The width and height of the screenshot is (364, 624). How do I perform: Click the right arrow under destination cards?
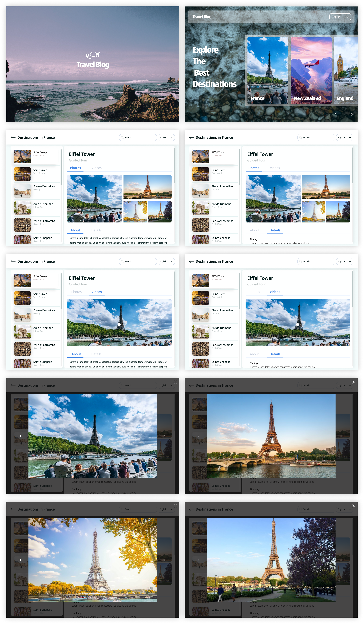(349, 114)
